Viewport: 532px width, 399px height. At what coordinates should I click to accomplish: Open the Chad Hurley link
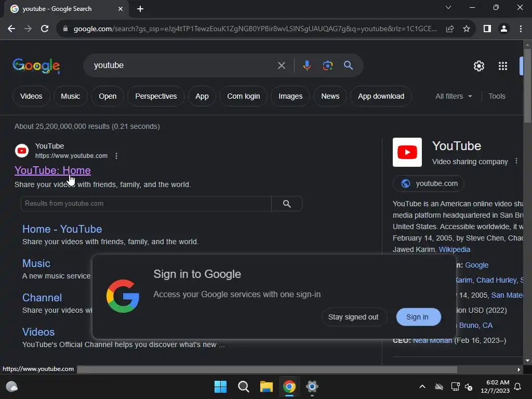[x=496, y=280]
